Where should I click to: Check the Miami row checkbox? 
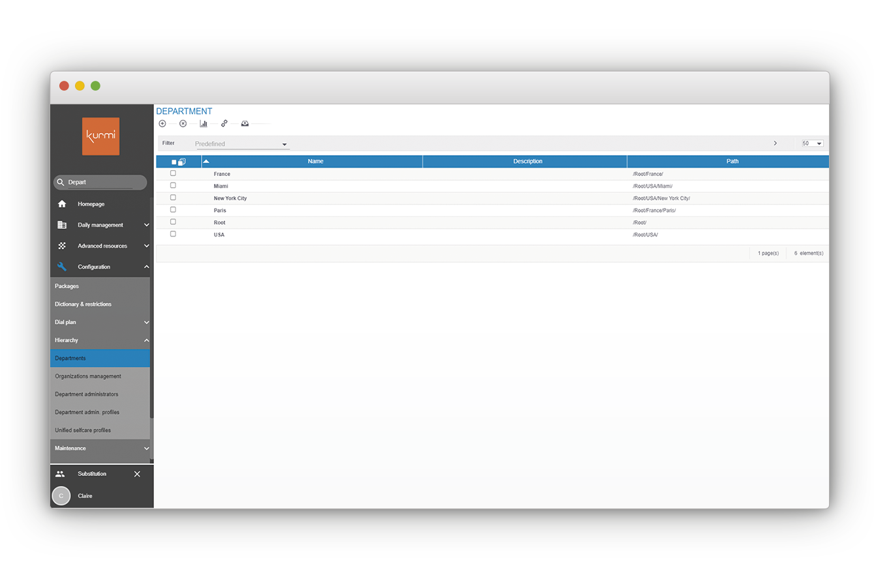point(173,186)
